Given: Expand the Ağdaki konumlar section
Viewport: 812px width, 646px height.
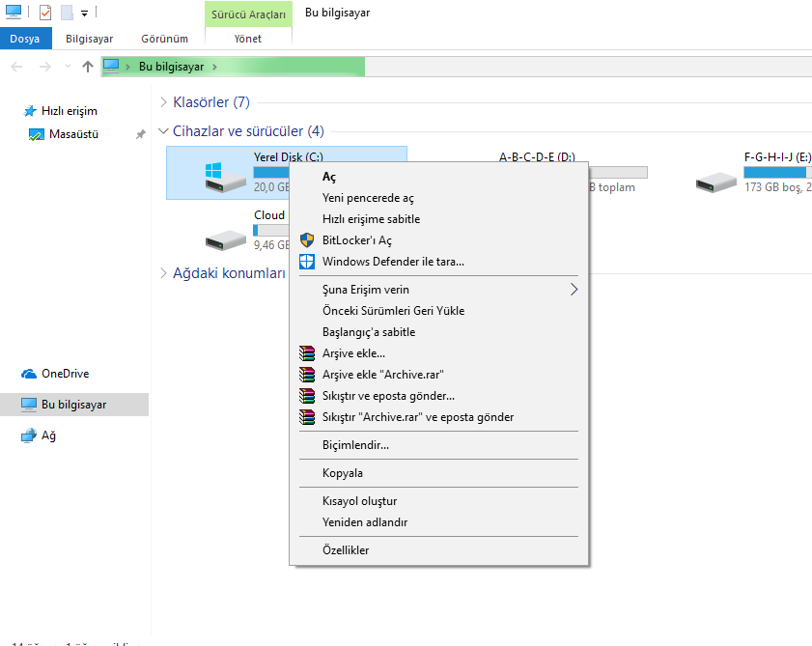Looking at the screenshot, I should pos(163,273).
